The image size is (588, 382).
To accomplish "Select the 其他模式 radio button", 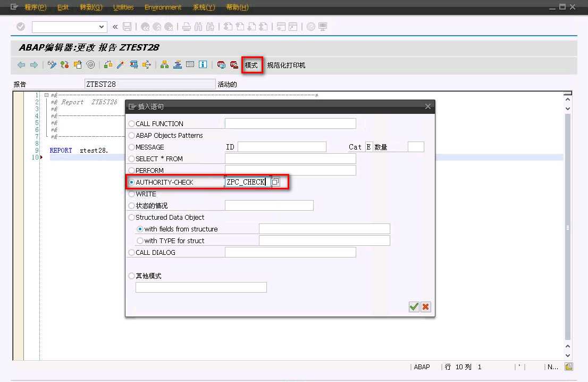I will 132,276.
